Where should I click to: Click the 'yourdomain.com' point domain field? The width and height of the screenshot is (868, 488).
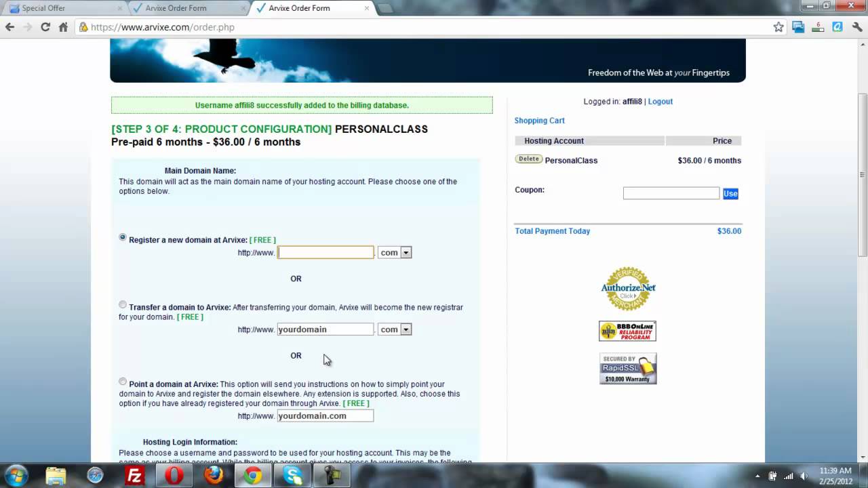325,416
